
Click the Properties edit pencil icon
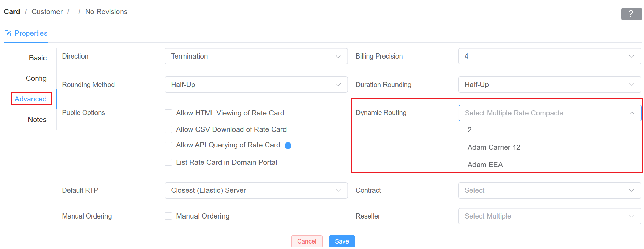(x=8, y=33)
